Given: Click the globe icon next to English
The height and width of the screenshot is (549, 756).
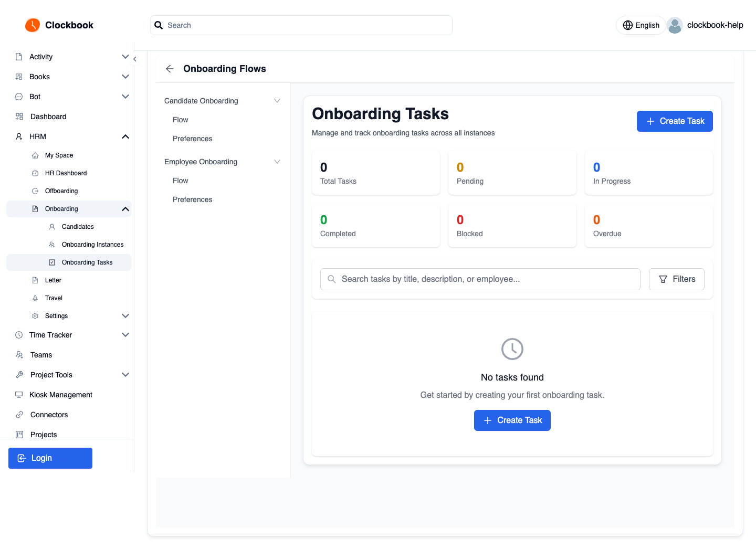Looking at the screenshot, I should coord(628,25).
